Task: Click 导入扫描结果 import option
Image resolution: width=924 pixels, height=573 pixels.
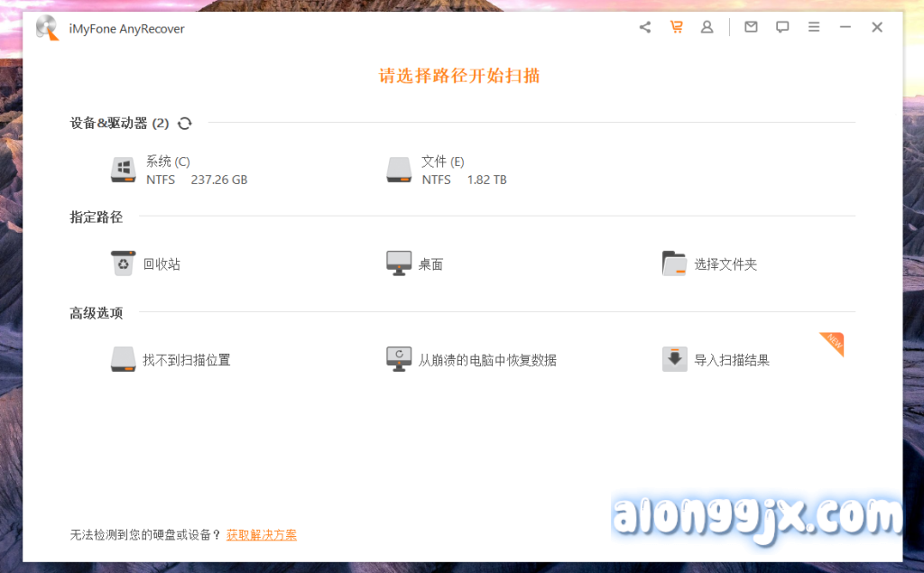Action: point(731,360)
